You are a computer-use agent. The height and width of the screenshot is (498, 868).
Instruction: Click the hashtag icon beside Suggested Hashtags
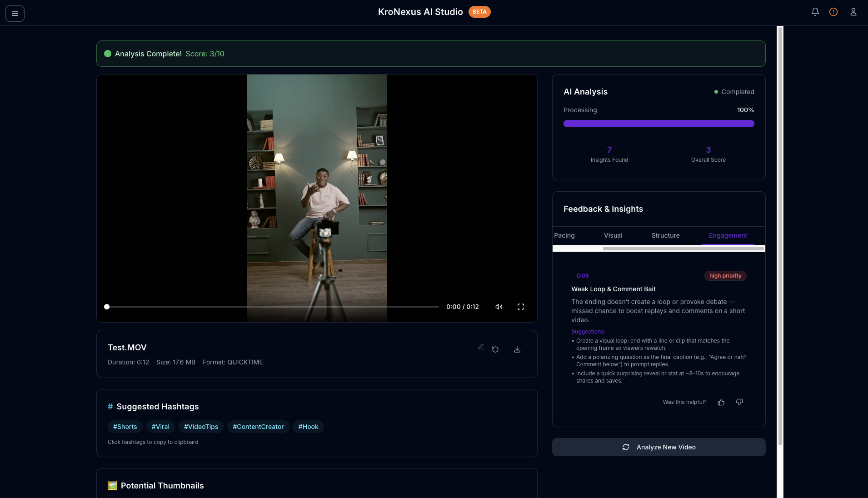click(110, 407)
